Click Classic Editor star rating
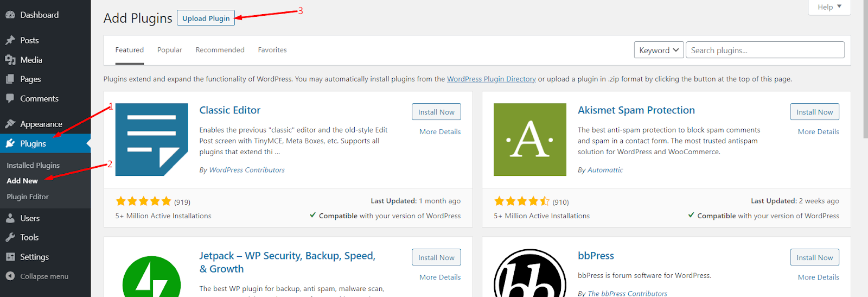 coord(144,201)
